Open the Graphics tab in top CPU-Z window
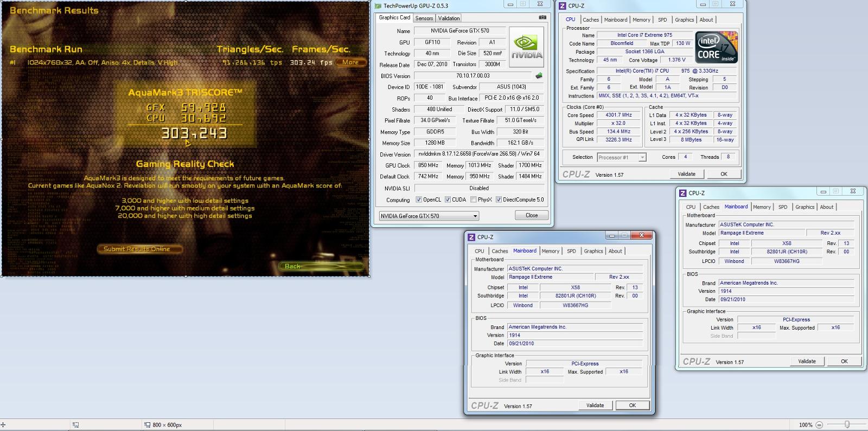868x431 pixels. [684, 20]
